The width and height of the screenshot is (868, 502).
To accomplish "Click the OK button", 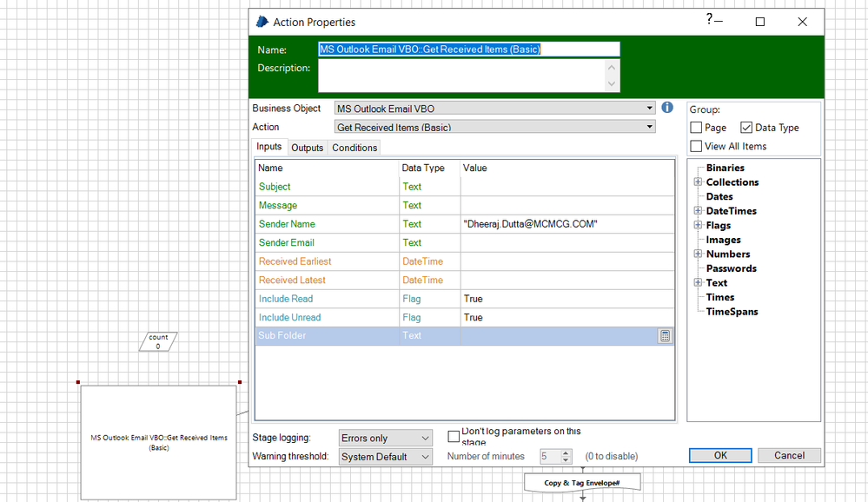I will (720, 455).
